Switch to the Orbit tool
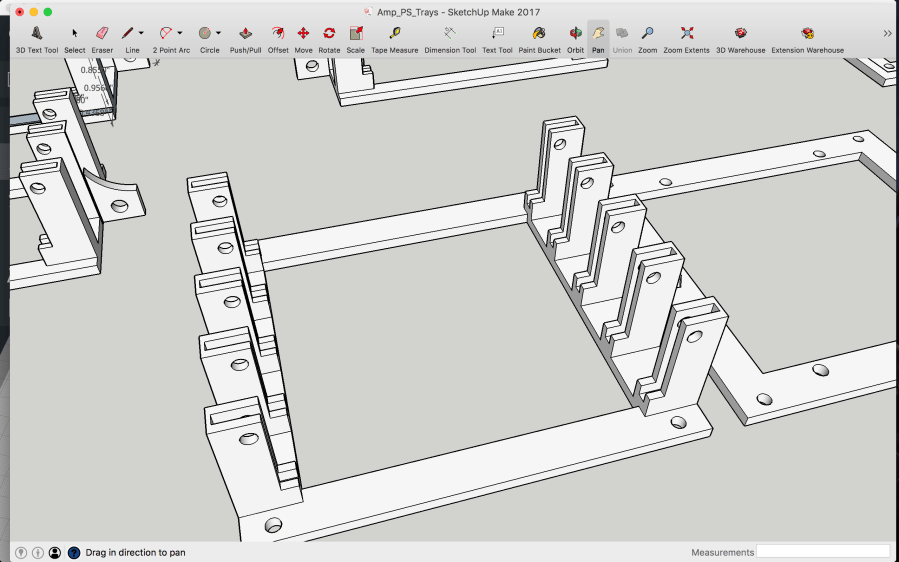The image size is (899, 562). coord(575,34)
